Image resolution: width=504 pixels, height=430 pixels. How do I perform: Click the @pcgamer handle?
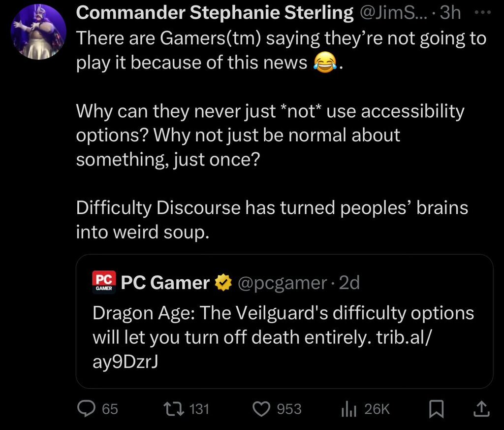click(283, 283)
